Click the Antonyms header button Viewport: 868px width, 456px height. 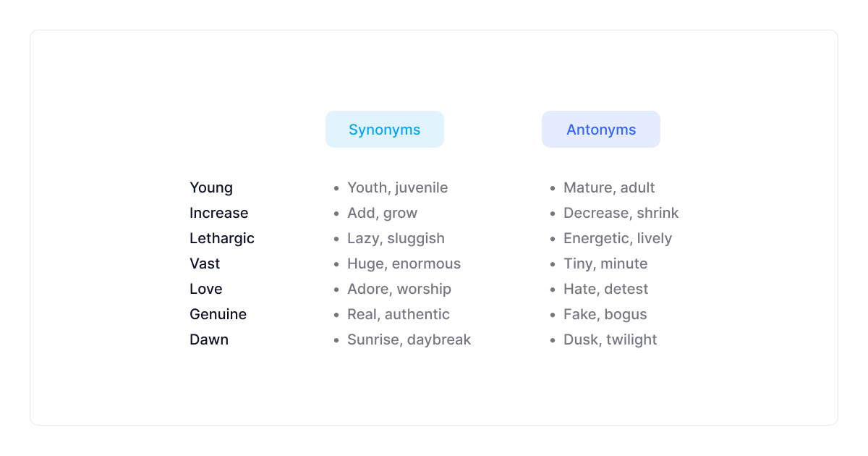coord(600,130)
